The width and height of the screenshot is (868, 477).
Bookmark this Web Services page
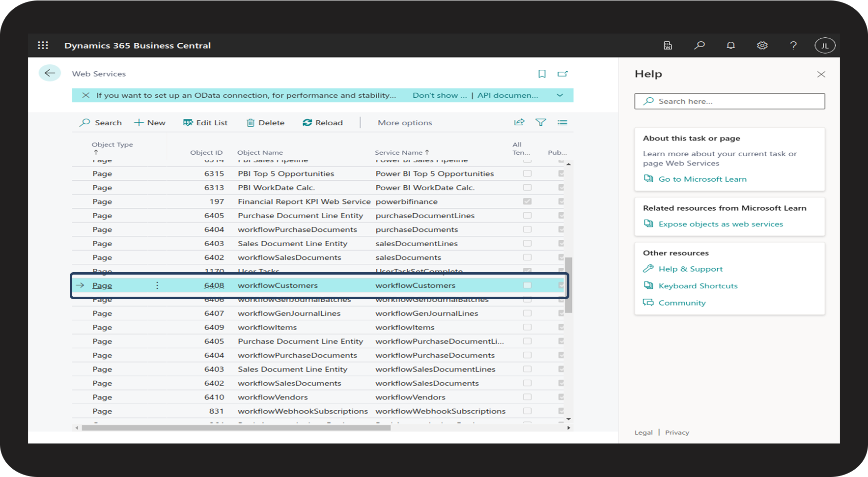click(542, 74)
